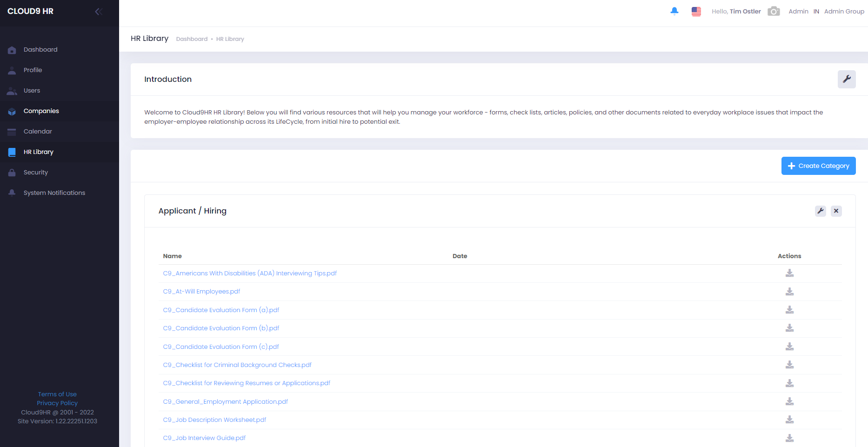Close the Applicant / Hiring category panel
The width and height of the screenshot is (868, 447).
[x=836, y=211]
